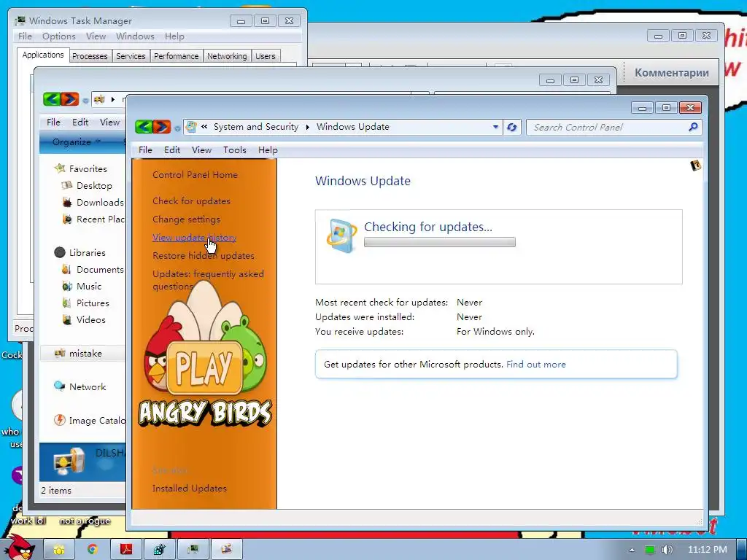This screenshot has height=560, width=747.
Task: Switch to Applications tab in Task Manager
Action: [43, 55]
